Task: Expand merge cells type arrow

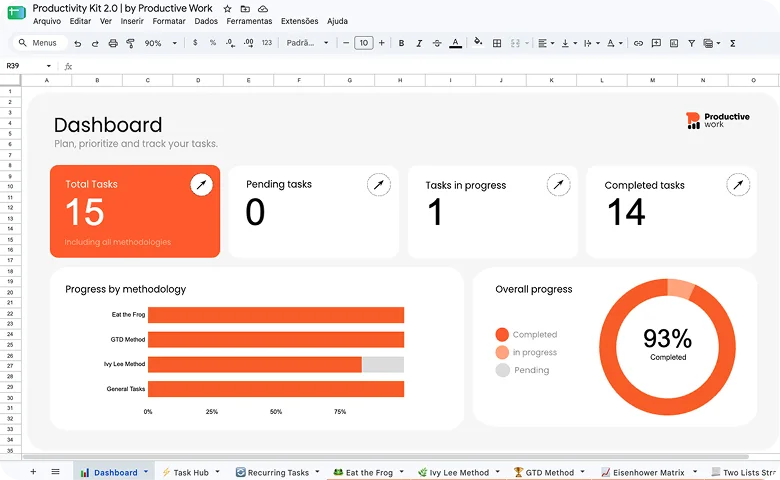Action: [527, 43]
